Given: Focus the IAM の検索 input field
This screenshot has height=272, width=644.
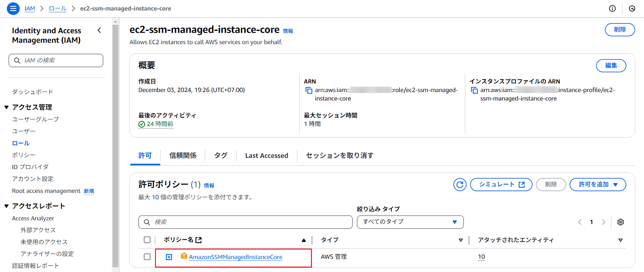Looking at the screenshot, I should click(56, 61).
